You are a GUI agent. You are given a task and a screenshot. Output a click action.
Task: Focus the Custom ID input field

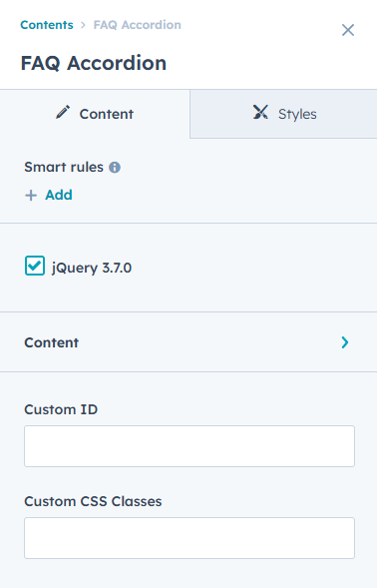189,446
